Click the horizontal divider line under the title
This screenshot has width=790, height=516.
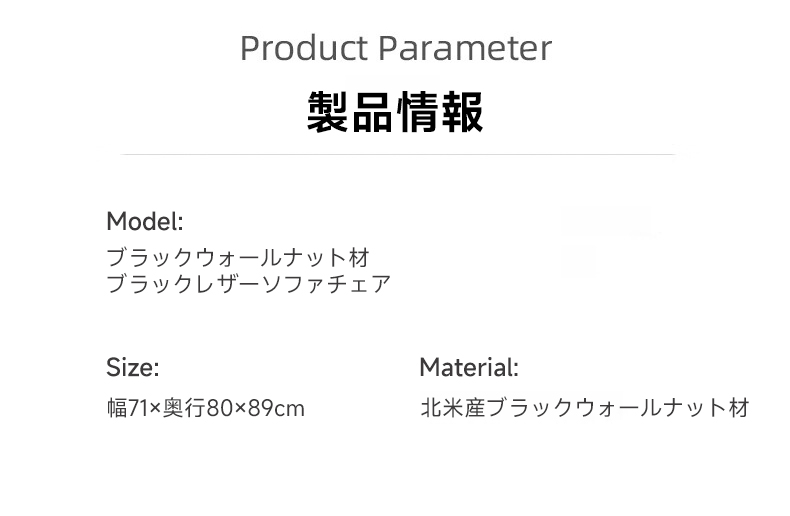click(398, 155)
